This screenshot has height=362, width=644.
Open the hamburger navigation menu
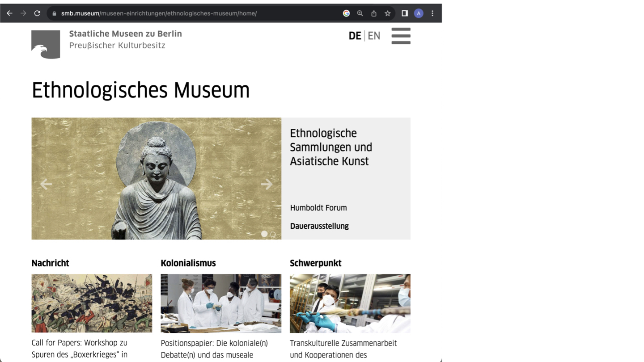[401, 36]
